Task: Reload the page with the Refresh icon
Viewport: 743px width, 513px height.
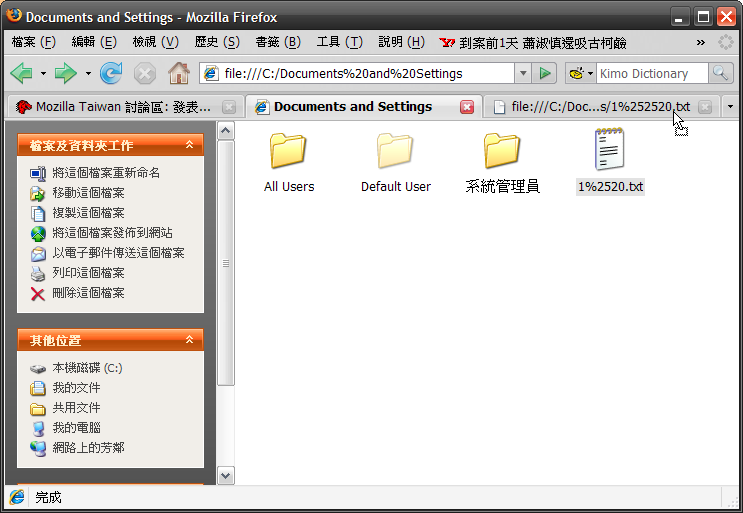Action: click(x=111, y=73)
